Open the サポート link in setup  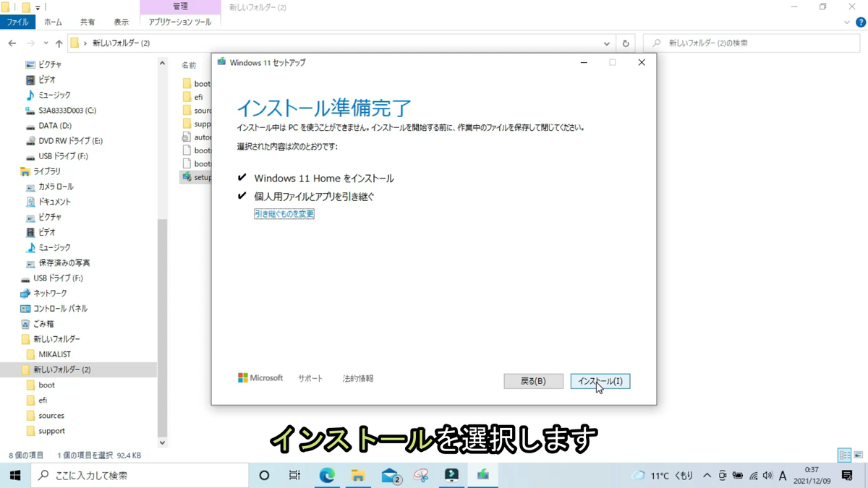tap(310, 378)
